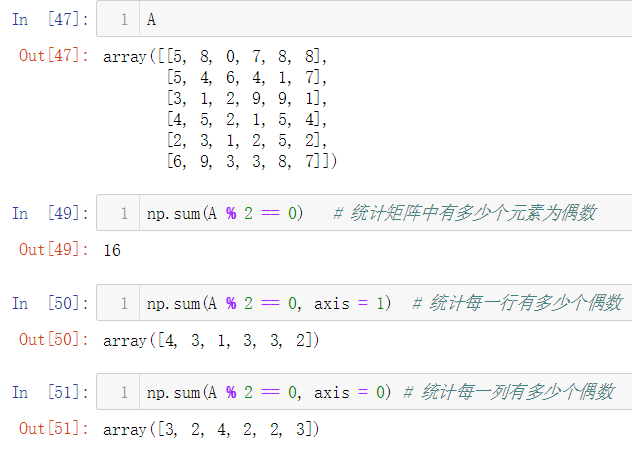The height and width of the screenshot is (451, 632).
Task: Click line number 1 in cell In [50]
Action: (x=124, y=303)
